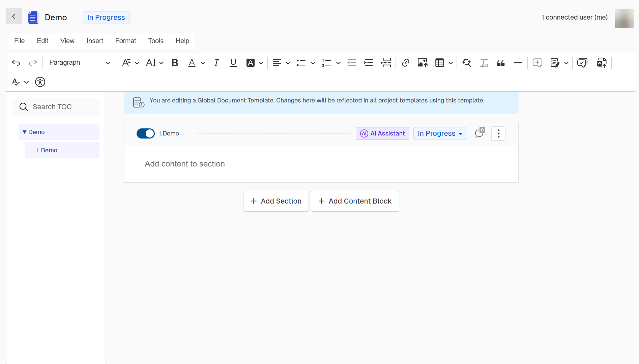
Task: Click the Import from Word icon
Action: (x=602, y=63)
